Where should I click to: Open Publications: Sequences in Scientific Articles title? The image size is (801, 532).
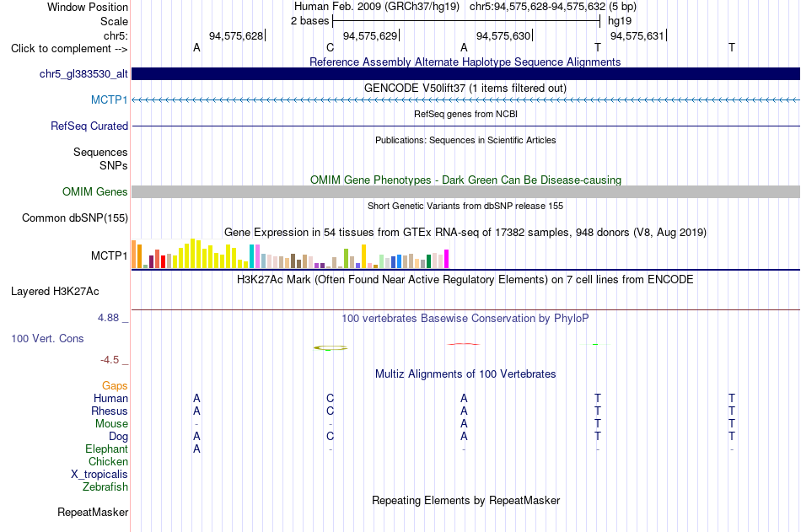click(465, 140)
